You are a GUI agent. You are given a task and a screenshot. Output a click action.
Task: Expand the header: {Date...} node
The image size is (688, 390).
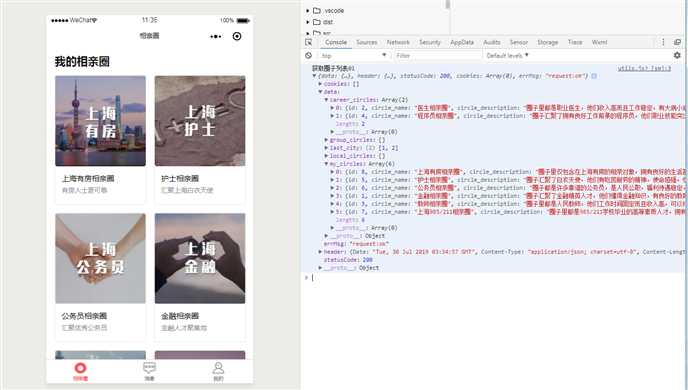pos(320,252)
